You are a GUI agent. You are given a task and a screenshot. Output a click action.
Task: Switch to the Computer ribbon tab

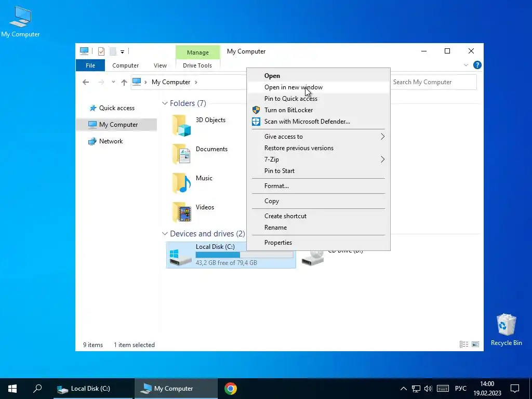[126, 65]
